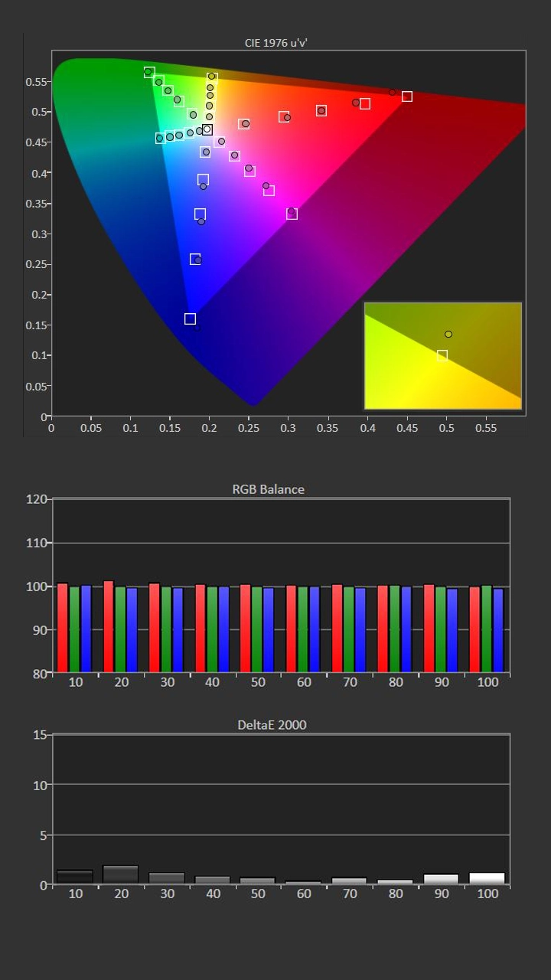The height and width of the screenshot is (980, 551).
Task: Select the 100% magenta target square
Action: [292, 214]
